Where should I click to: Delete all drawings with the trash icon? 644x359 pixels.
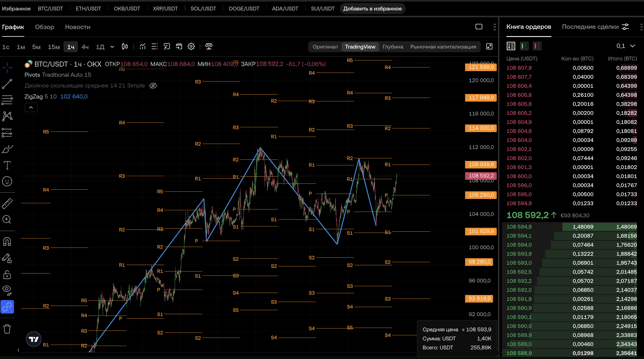(7, 329)
